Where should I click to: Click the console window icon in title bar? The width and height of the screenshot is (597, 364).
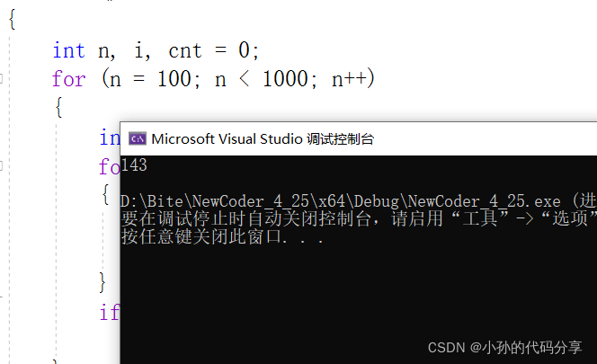click(x=138, y=138)
